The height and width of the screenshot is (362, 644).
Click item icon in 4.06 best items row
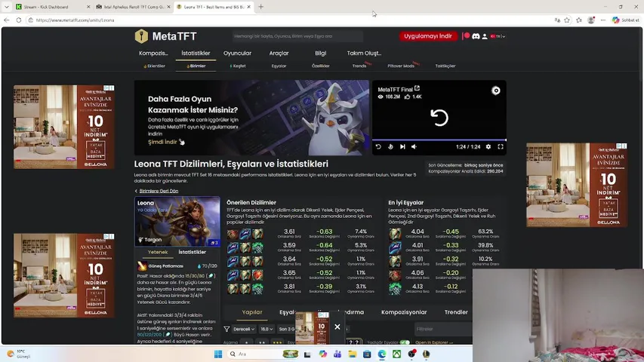click(x=395, y=275)
